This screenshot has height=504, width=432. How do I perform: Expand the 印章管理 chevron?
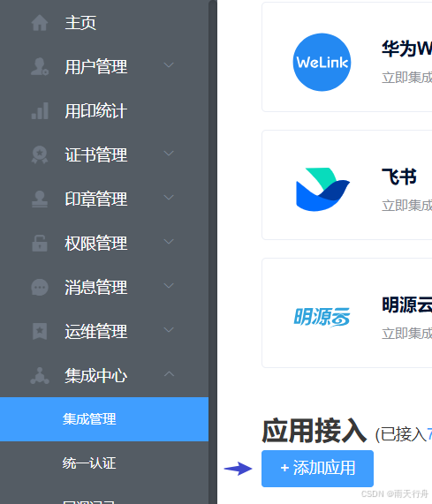(x=169, y=198)
